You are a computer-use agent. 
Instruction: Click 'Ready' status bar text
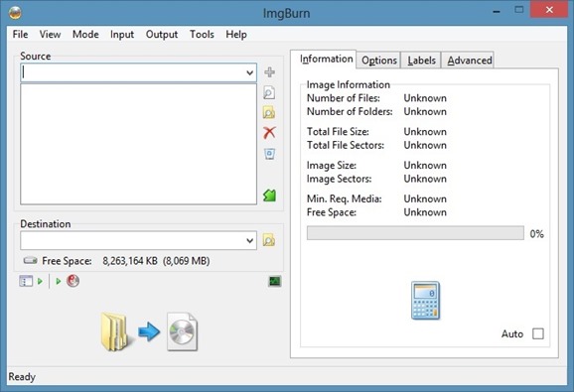coord(22,377)
